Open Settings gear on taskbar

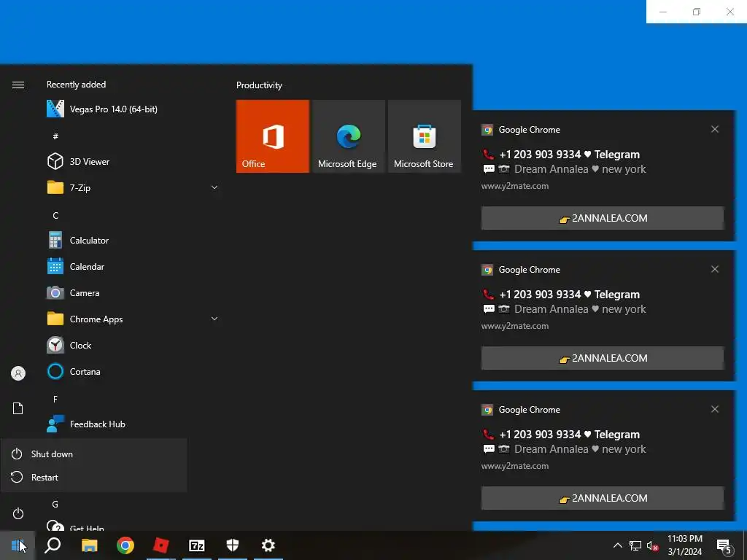[268, 545]
